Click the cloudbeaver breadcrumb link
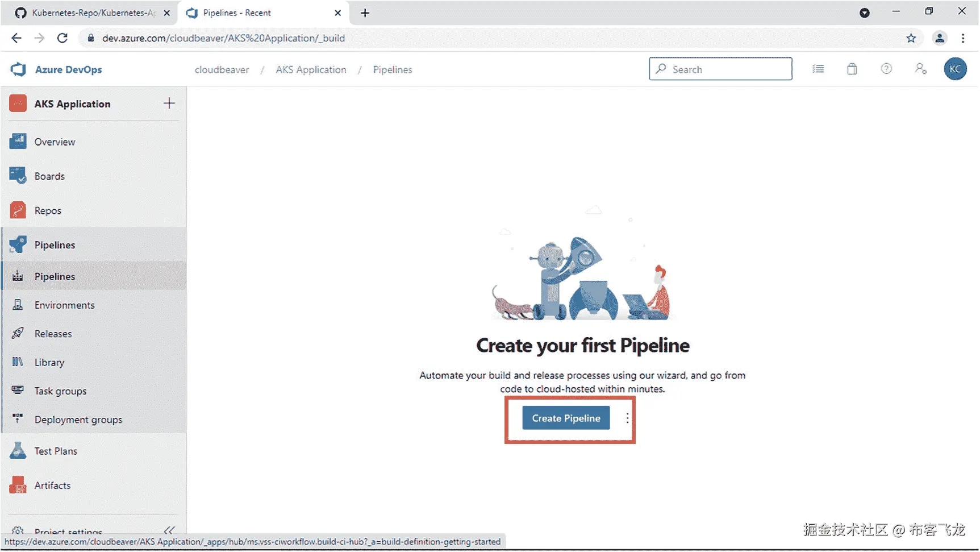 pos(222,69)
